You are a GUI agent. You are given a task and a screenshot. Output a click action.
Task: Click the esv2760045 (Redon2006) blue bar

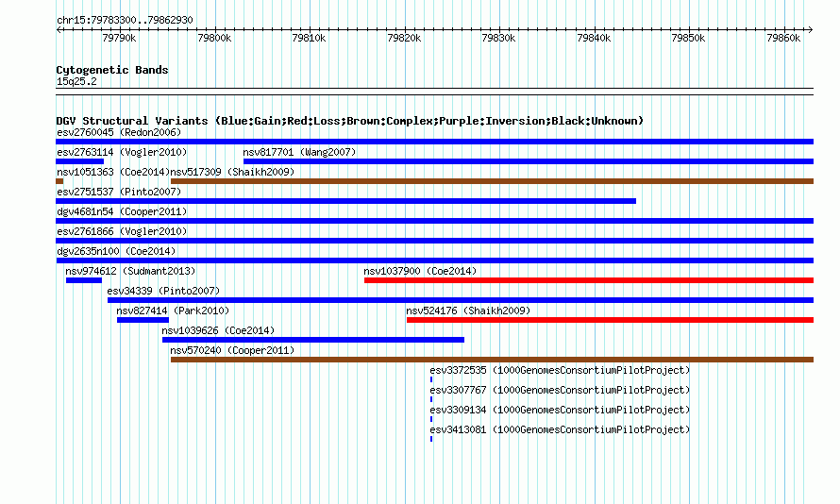click(x=434, y=142)
